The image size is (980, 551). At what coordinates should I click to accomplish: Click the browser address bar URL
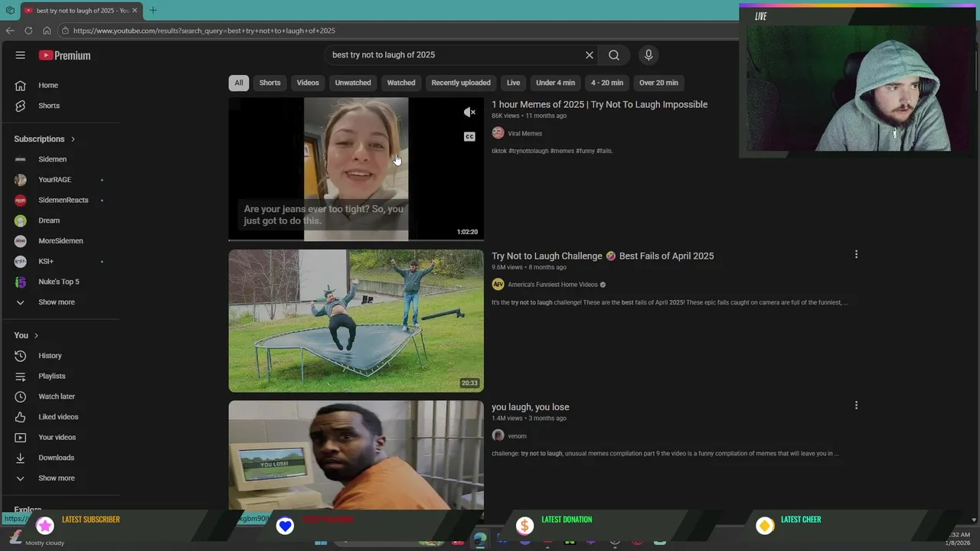(204, 31)
